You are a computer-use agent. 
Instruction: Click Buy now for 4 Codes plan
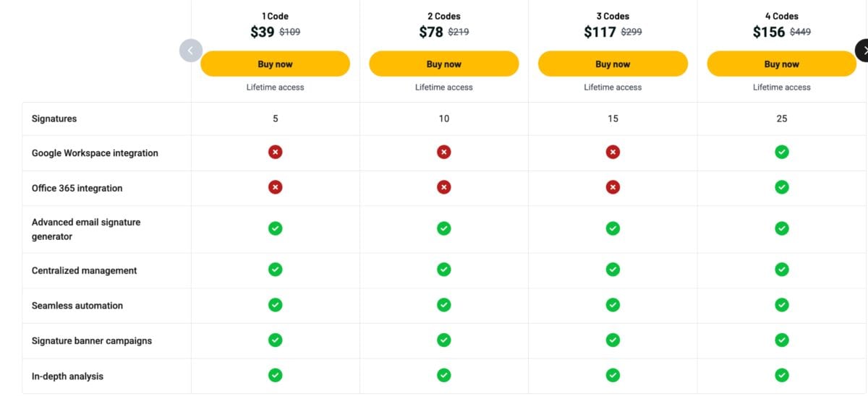pos(782,64)
